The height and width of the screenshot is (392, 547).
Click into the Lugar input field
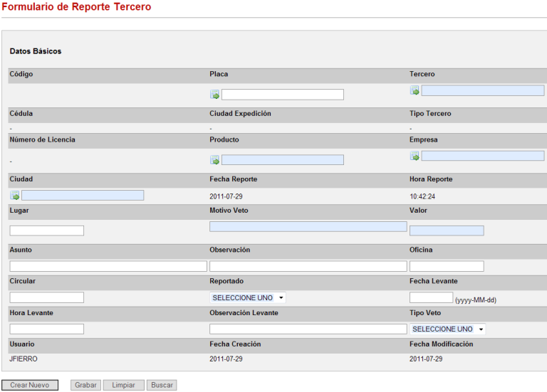[47, 231]
